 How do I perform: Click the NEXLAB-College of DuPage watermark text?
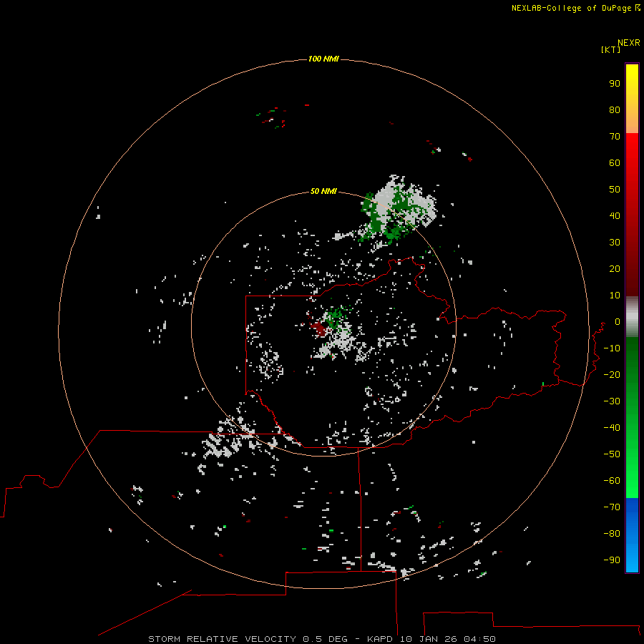point(571,8)
